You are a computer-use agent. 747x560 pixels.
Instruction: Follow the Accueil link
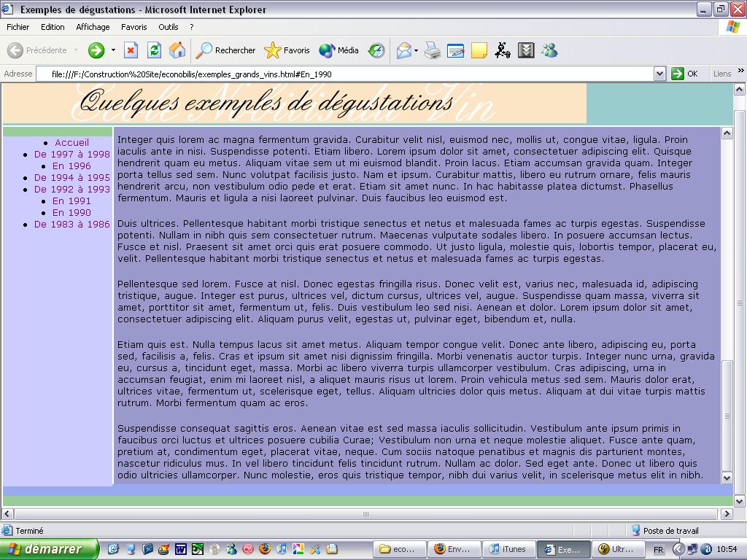point(72,142)
